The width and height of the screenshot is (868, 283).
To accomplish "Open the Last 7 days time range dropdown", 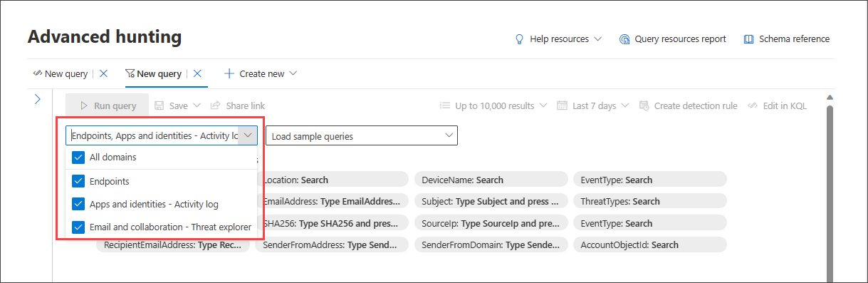I will pyautogui.click(x=594, y=106).
